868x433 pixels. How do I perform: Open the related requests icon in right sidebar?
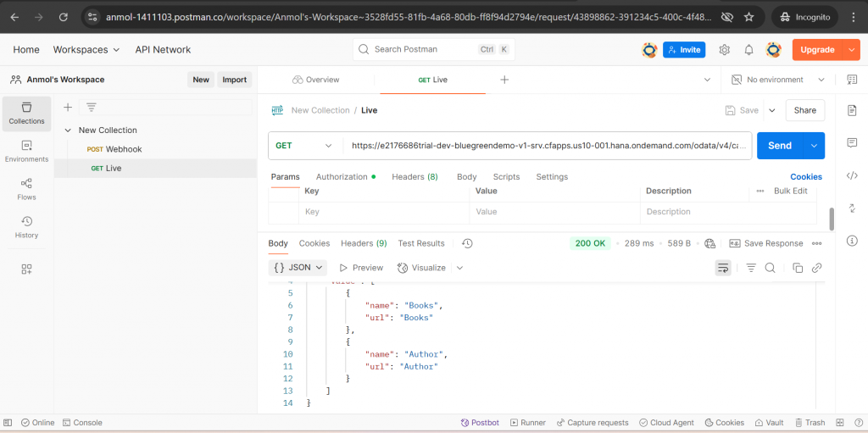[852, 208]
